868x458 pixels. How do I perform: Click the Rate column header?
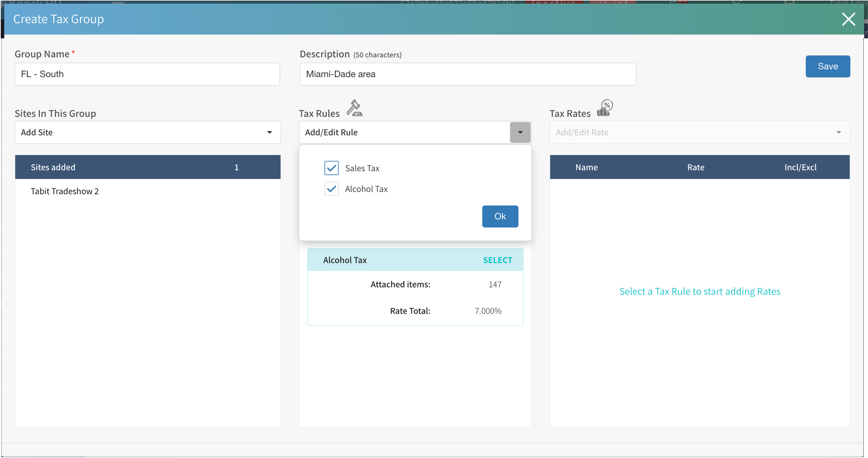696,167
